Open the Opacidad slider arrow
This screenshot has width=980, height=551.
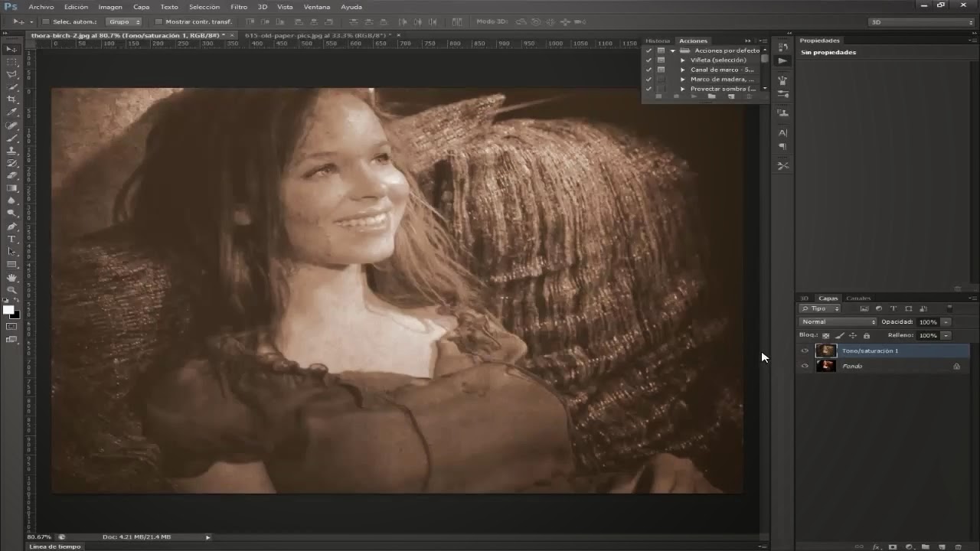click(x=946, y=322)
